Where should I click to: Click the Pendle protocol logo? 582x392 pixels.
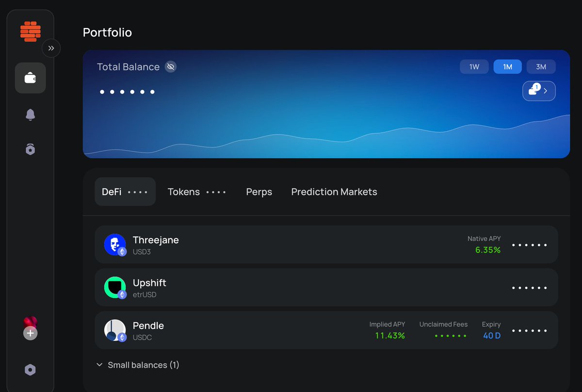coord(115,330)
